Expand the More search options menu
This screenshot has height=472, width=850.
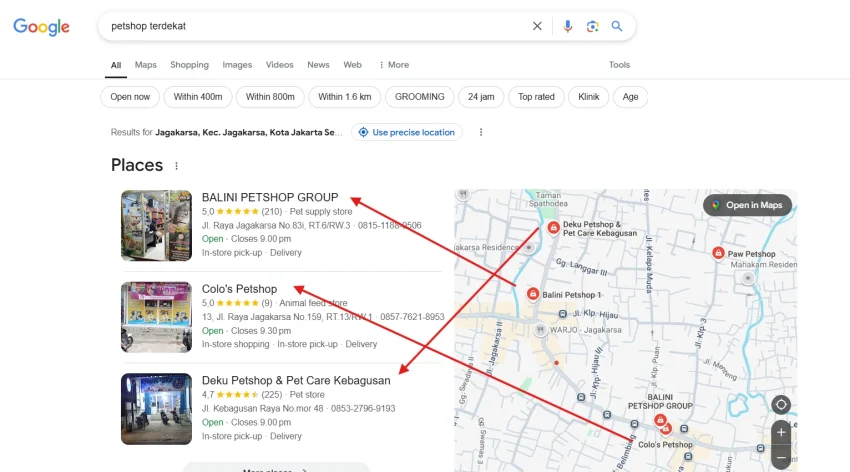394,64
